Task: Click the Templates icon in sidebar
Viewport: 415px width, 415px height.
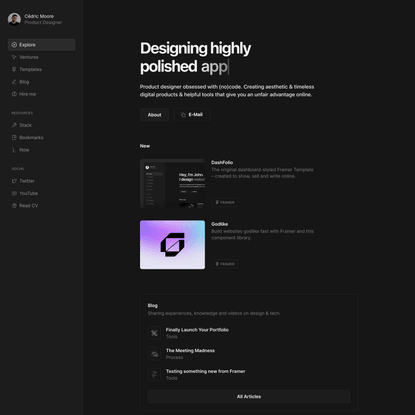Action: click(x=14, y=69)
